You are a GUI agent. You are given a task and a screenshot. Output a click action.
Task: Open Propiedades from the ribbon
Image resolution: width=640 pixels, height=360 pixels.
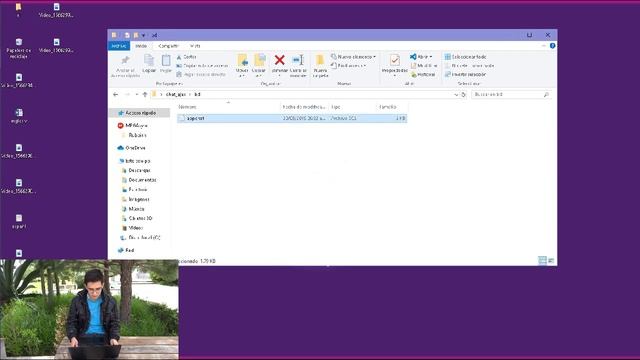[394, 64]
